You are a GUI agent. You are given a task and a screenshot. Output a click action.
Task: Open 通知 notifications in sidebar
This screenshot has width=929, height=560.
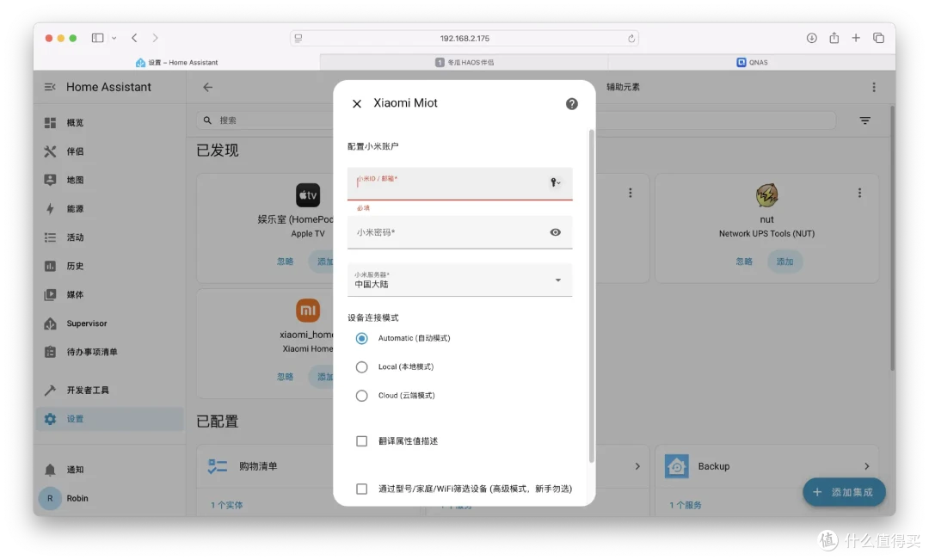[109, 470]
